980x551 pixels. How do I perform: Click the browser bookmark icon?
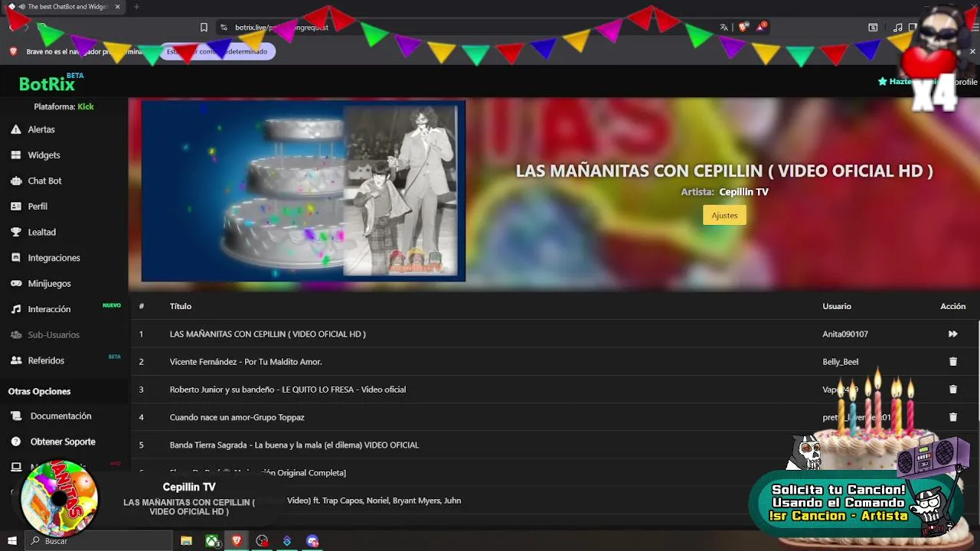tap(204, 27)
